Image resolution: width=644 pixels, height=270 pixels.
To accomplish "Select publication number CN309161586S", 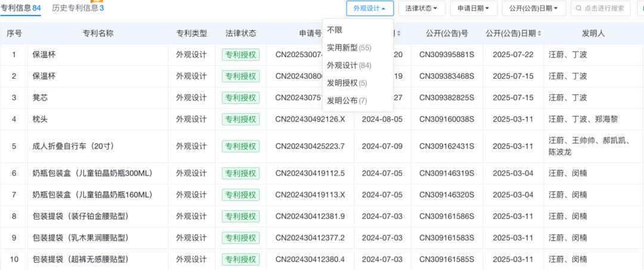I will coord(447,216).
